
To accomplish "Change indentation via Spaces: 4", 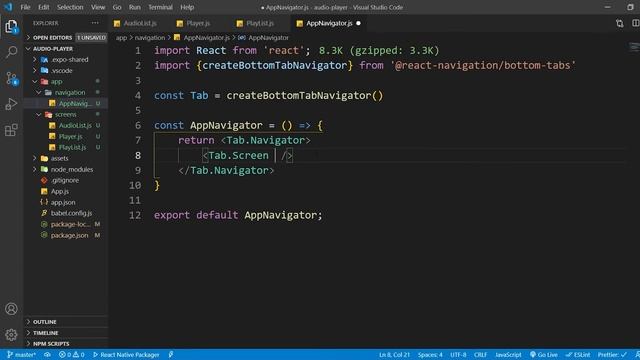I will [x=430, y=355].
